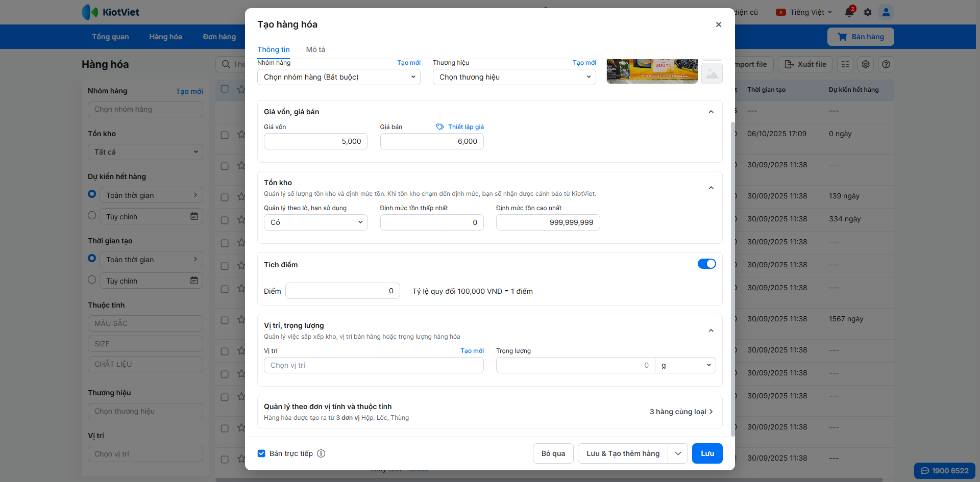This screenshot has height=482, width=980.
Task: Uncheck the Bán trực tiếp checkbox
Action: [x=261, y=453]
